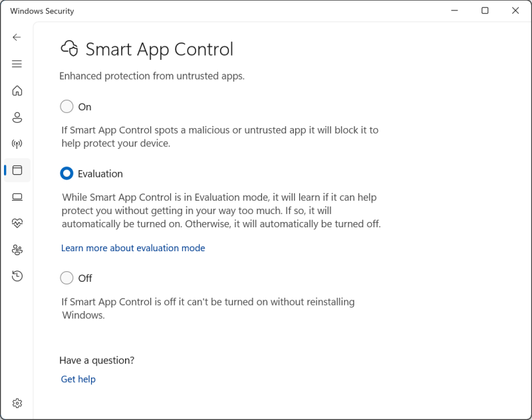Open Device security from the sidebar
The height and width of the screenshot is (420, 532).
coord(17,197)
